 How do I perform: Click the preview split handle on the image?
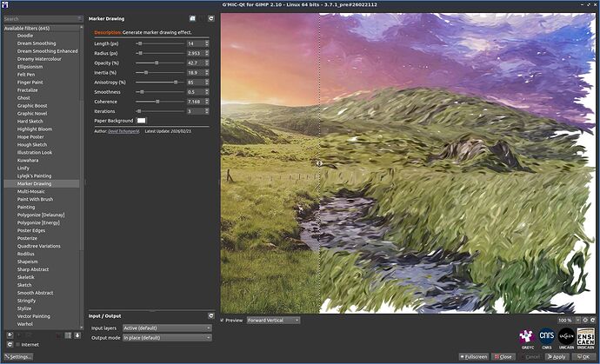[319, 162]
